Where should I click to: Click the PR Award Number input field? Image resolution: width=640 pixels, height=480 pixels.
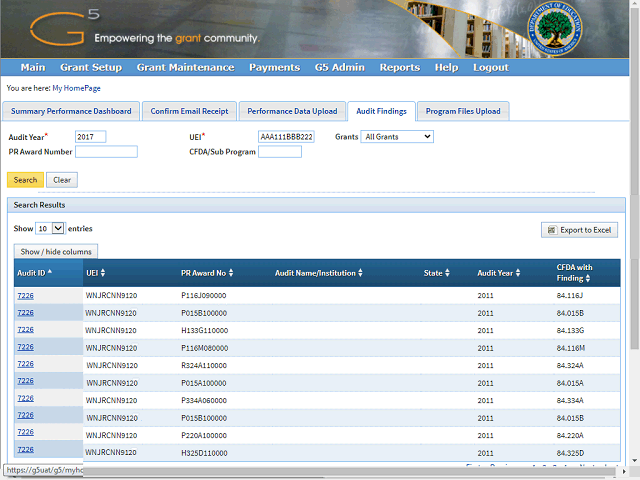(106, 152)
